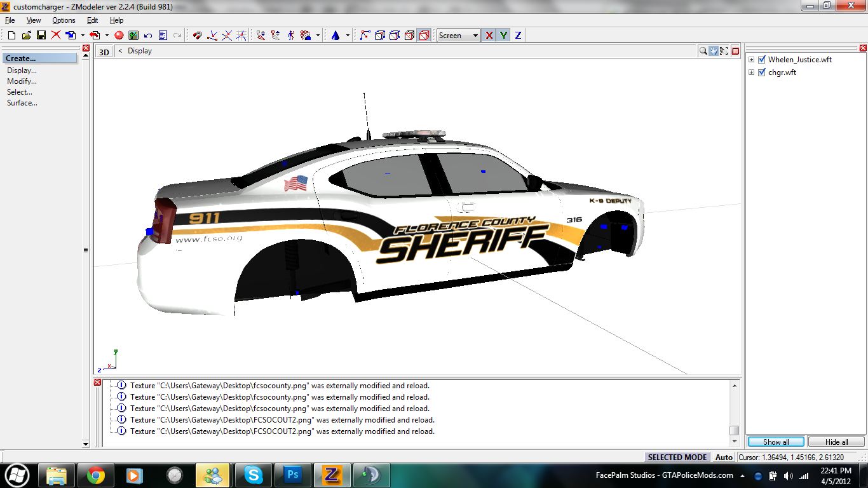Click the X axis constraint button

point(489,36)
